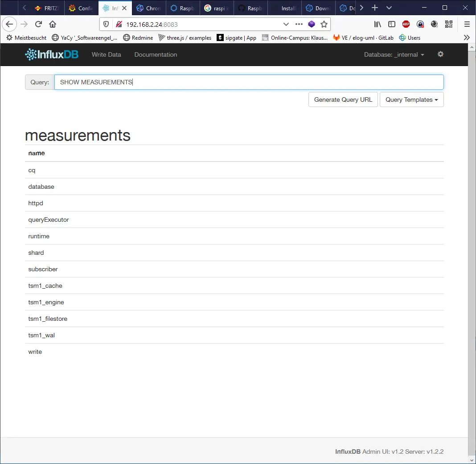Expand the tab overview chevron
Viewport: 476px width, 464px height.
pyautogui.click(x=388, y=8)
